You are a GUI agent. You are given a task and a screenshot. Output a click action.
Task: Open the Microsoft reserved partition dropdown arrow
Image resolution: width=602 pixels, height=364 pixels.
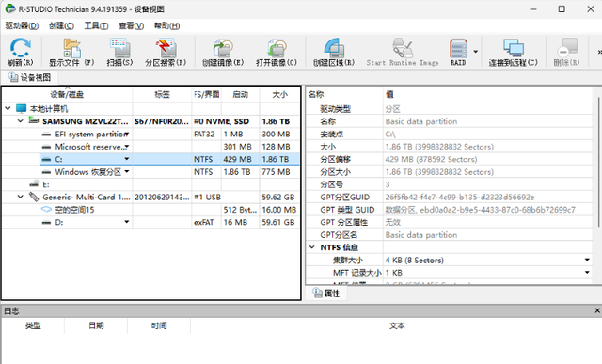point(127,147)
